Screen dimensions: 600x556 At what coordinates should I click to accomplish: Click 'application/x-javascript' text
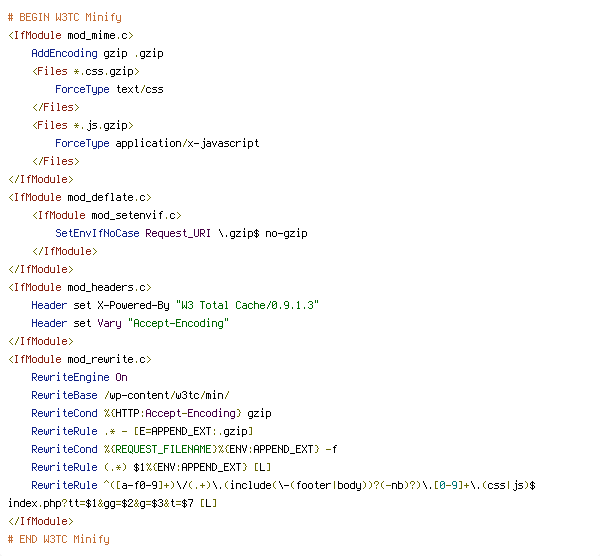pos(187,143)
